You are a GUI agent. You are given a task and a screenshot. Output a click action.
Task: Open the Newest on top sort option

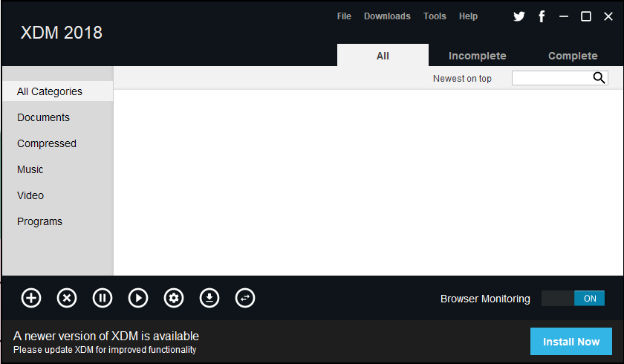point(462,78)
